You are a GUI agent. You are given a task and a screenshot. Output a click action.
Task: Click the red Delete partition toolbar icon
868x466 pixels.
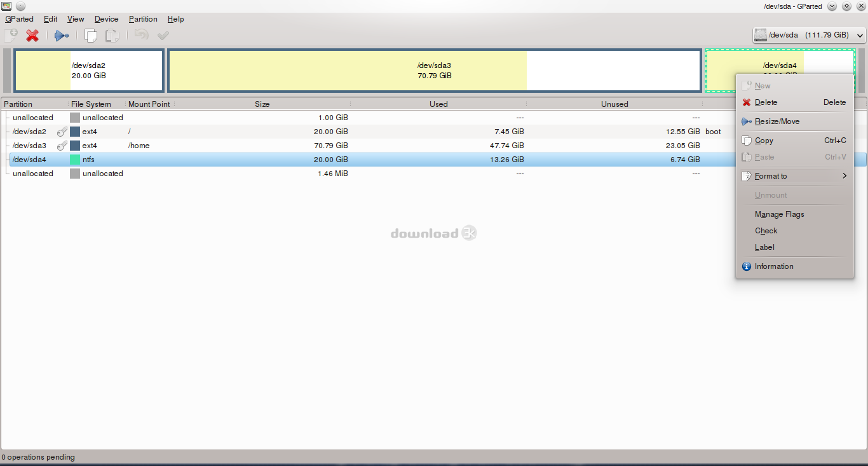point(32,36)
